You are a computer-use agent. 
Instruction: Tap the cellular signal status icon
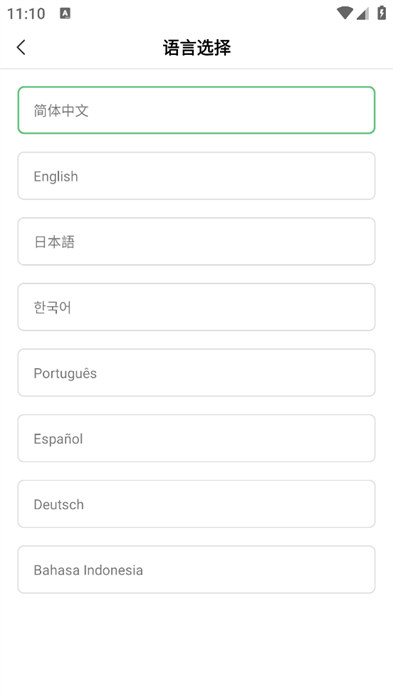363,13
